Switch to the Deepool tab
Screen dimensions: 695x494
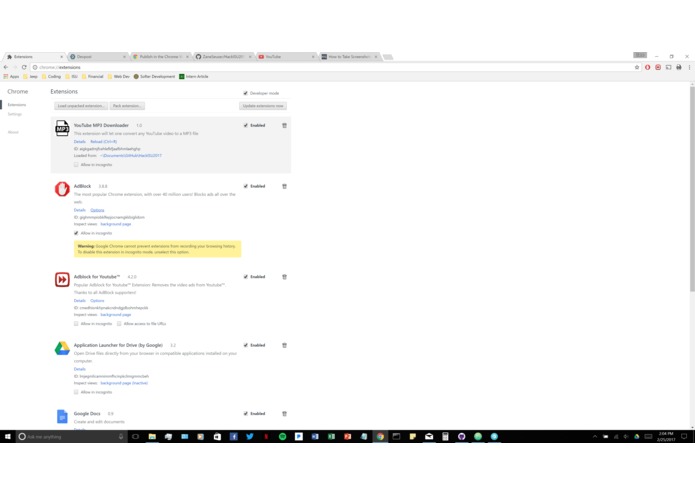pos(98,57)
